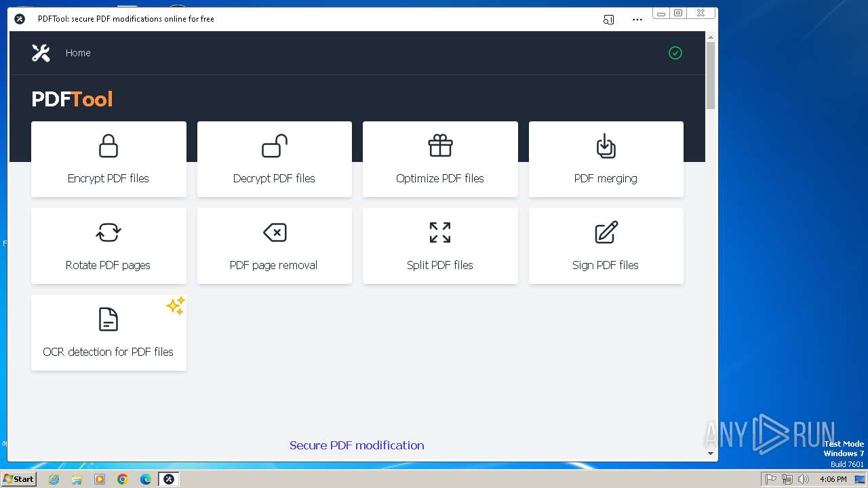
Task: Click the OCR detection document icon
Action: pos(108,319)
